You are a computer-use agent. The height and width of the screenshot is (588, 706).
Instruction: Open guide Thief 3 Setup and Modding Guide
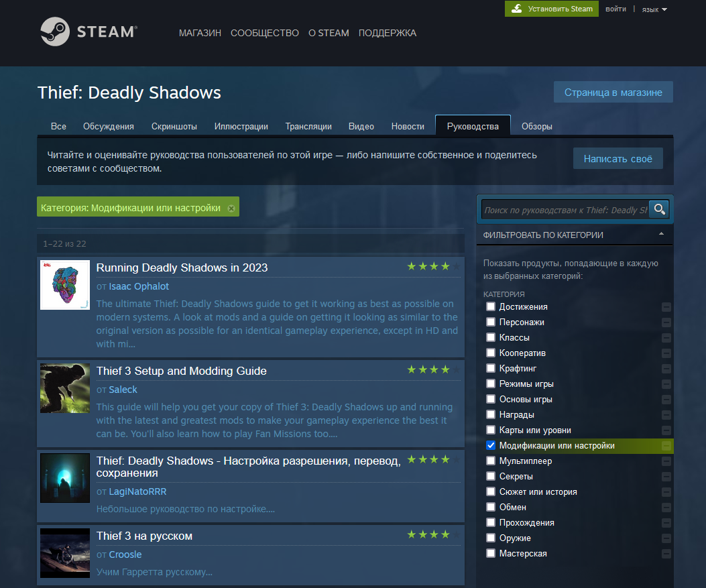(182, 371)
